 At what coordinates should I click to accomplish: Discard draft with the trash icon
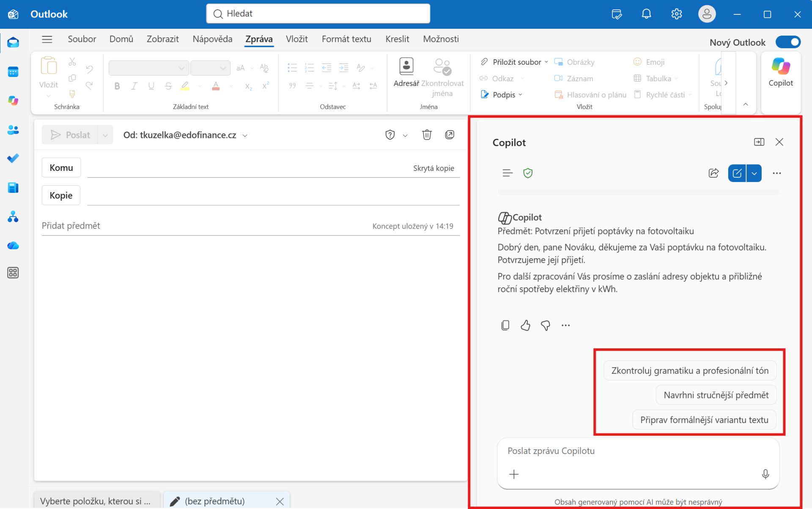pyautogui.click(x=427, y=135)
